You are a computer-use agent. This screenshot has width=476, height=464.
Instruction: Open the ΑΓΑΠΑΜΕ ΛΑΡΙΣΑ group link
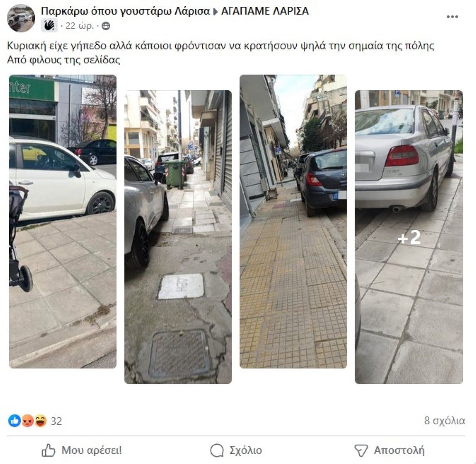[265, 11]
